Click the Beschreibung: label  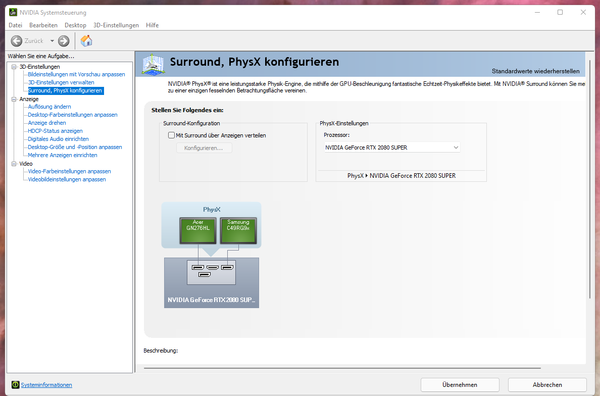click(x=161, y=350)
